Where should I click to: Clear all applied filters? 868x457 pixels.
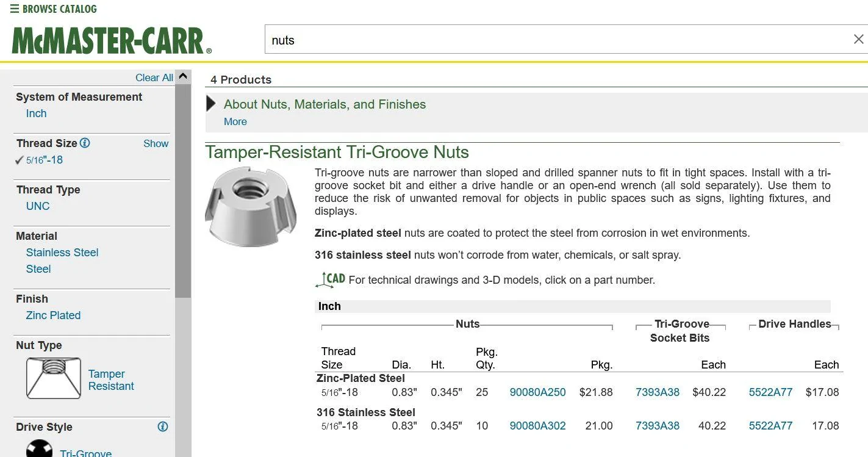pos(154,77)
